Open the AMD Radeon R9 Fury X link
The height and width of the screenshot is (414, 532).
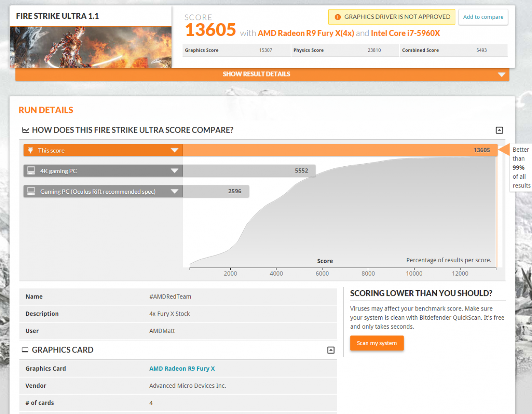click(182, 369)
